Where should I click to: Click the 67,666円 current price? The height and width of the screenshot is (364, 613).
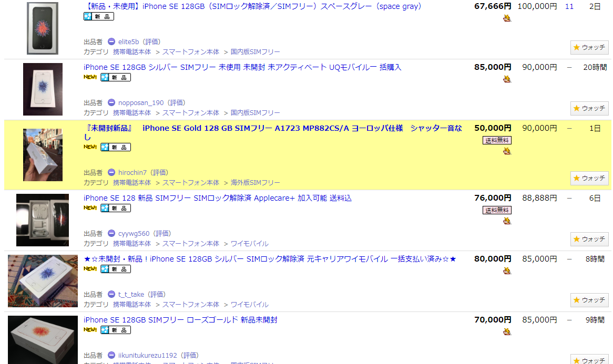[493, 6]
